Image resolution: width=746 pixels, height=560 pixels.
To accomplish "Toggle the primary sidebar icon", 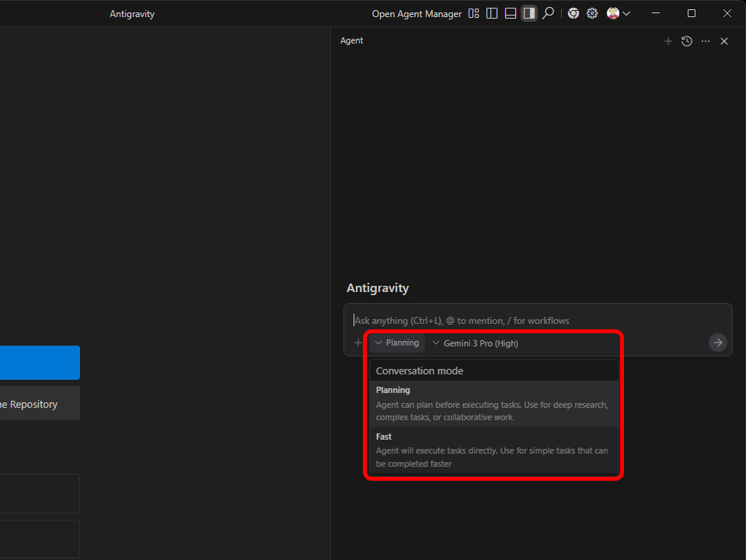I will tap(492, 13).
